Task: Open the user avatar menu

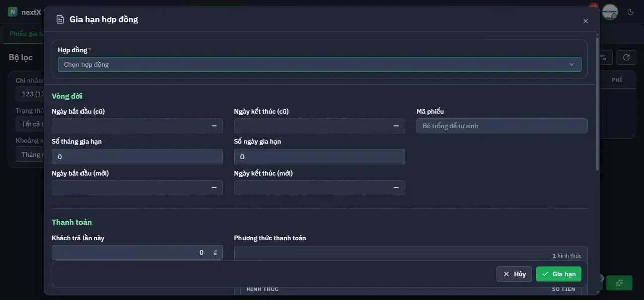Action: pos(610,12)
